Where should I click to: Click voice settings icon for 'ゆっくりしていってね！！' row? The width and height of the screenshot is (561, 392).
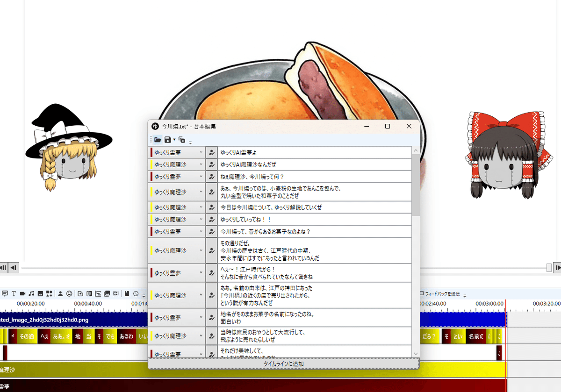(x=212, y=219)
